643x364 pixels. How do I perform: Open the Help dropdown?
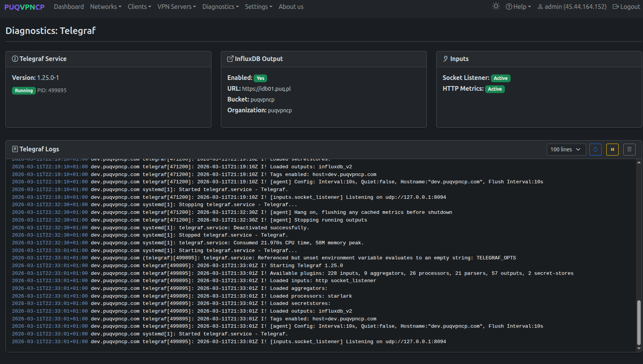518,7
